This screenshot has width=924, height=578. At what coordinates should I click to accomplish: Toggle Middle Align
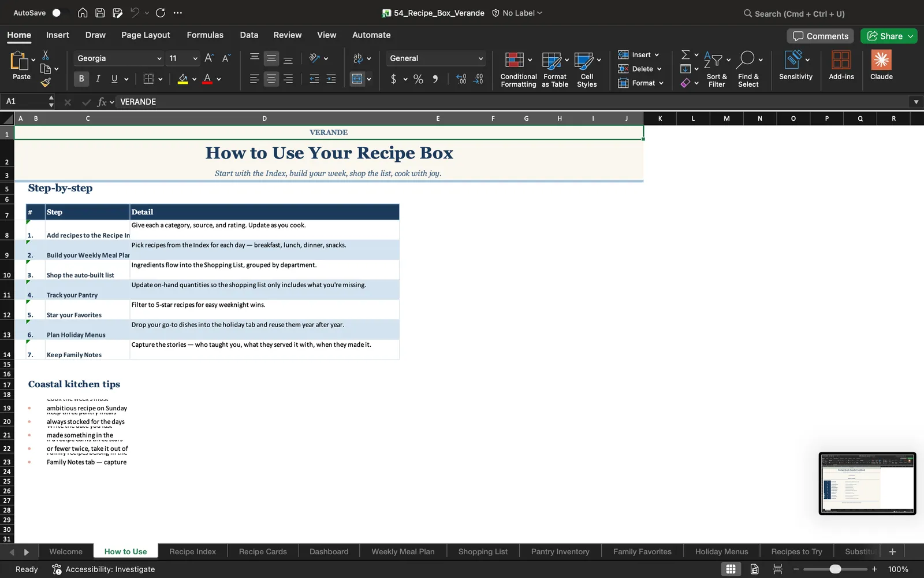click(271, 58)
